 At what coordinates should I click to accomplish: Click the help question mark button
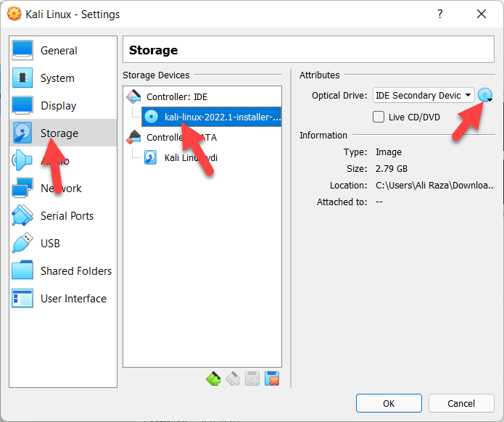click(440, 15)
